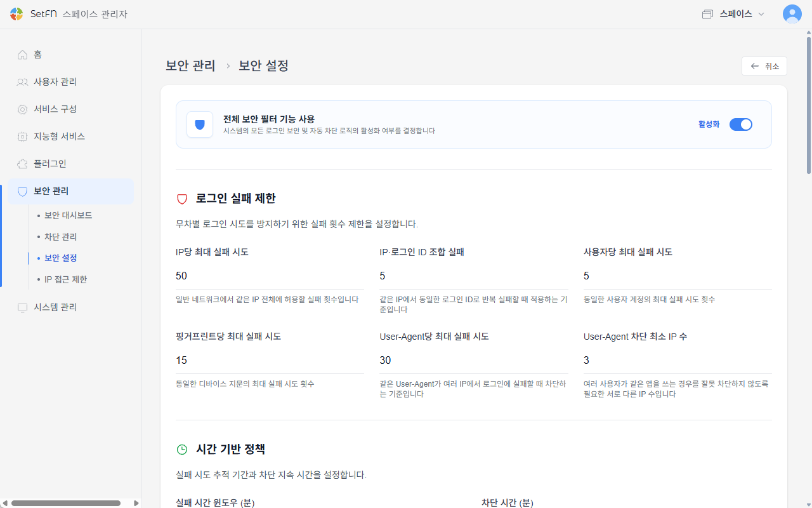The height and width of the screenshot is (508, 812).
Task: Open 시스템 관리 menu item
Action: coord(70,307)
